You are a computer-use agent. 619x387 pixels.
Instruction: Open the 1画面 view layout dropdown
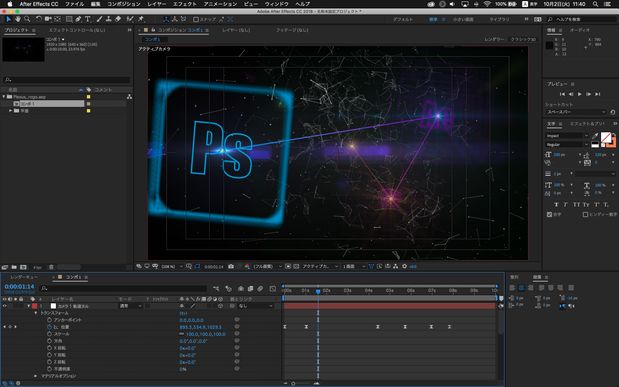click(353, 267)
